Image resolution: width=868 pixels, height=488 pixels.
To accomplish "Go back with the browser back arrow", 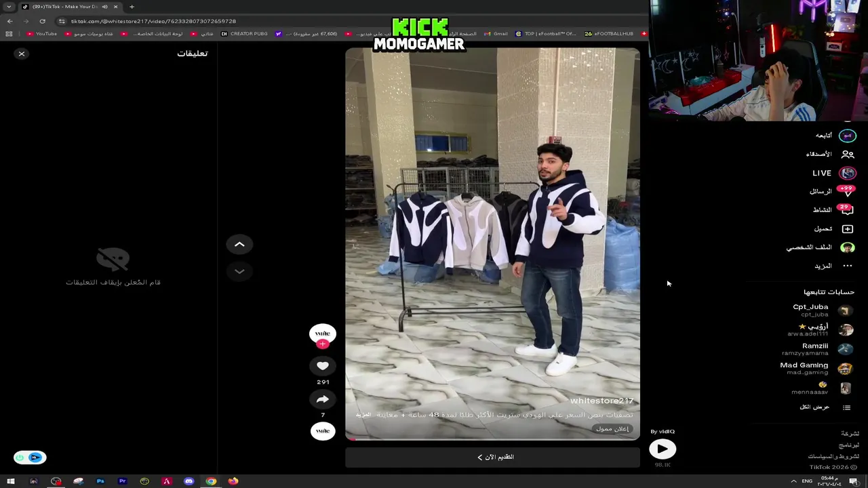I will point(9,21).
